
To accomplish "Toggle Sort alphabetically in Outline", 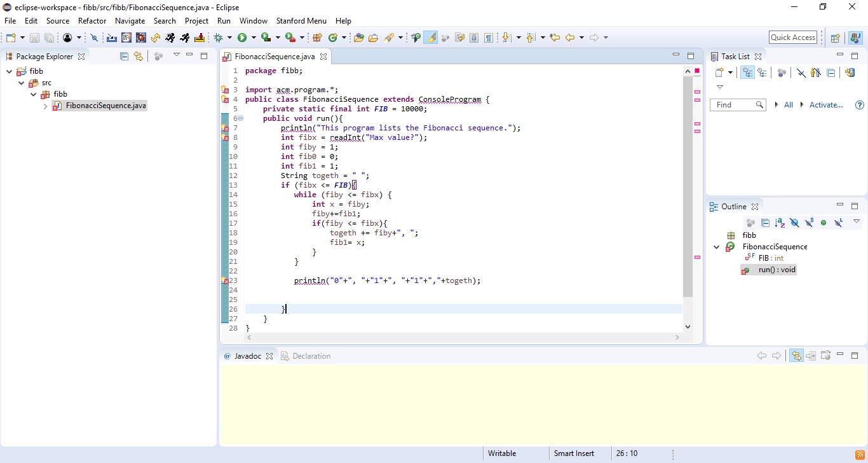I will [780, 223].
